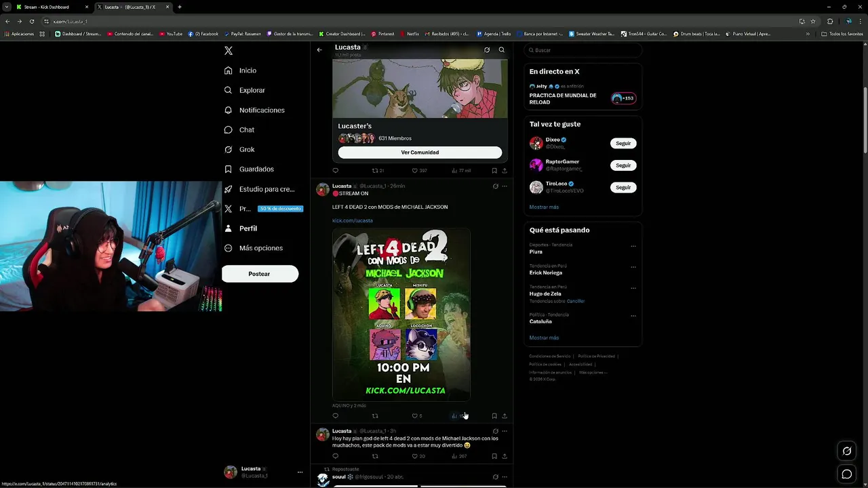Open the kick.com/lucasta link

pyautogui.click(x=353, y=220)
